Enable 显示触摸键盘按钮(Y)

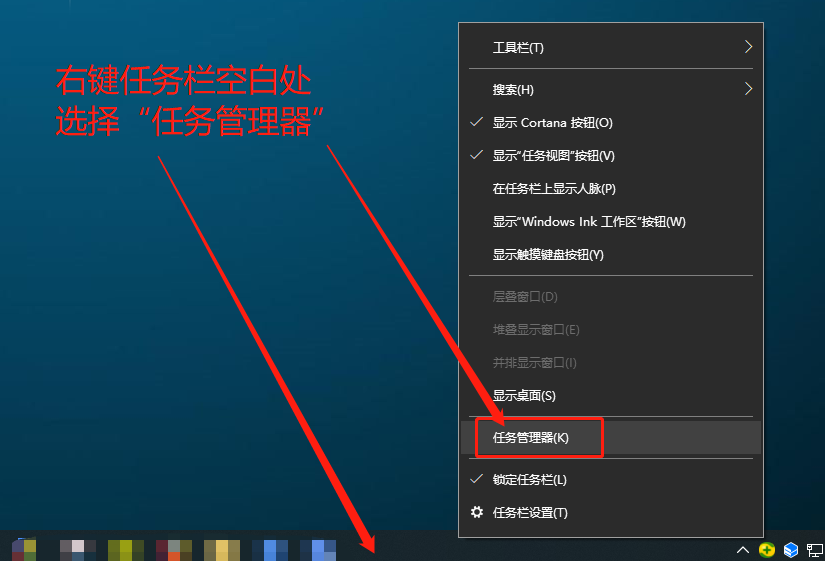coord(547,255)
